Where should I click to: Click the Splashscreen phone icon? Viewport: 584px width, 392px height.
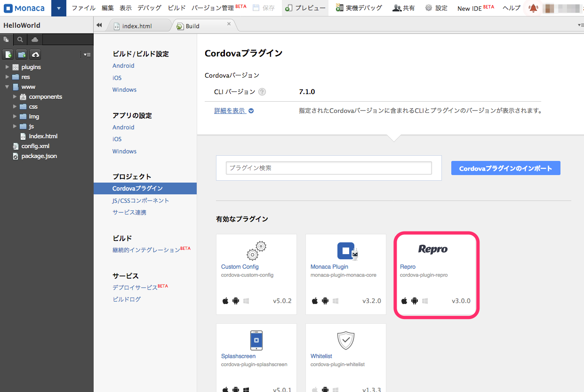(256, 340)
